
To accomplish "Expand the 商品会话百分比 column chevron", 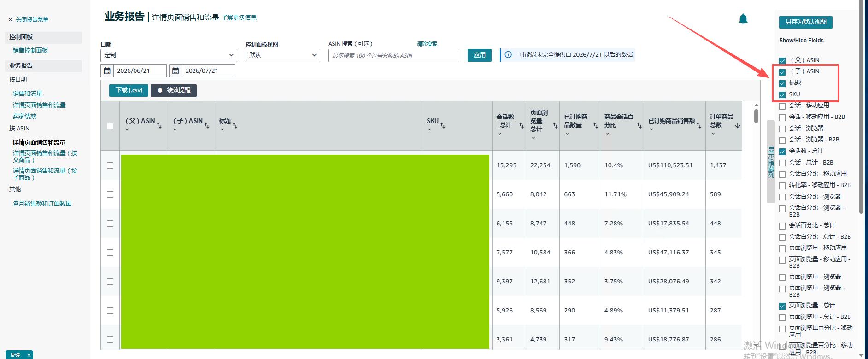I will point(608,134).
